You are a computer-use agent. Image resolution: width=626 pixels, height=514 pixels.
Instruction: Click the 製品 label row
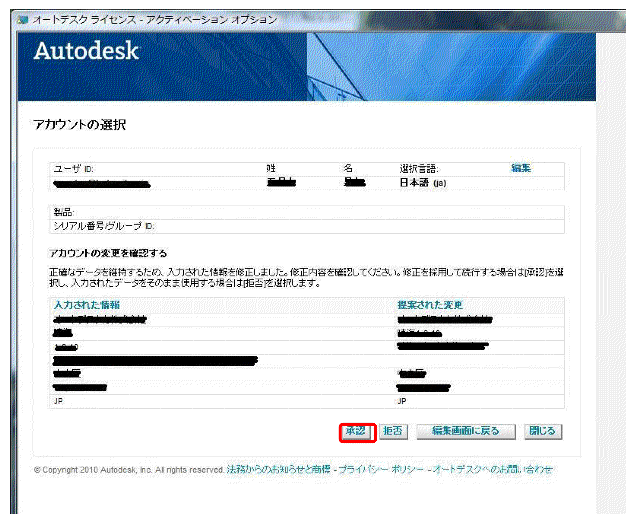307,212
